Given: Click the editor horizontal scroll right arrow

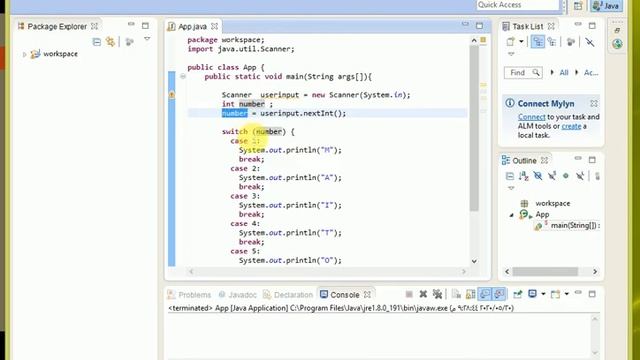Looking at the screenshot, I should coord(464,271).
